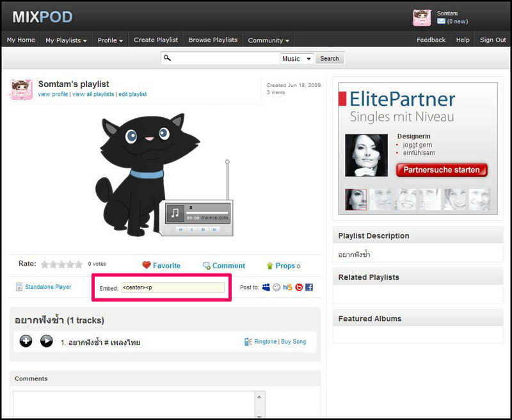
Task: Click the music note icon in the player
Action: (175, 213)
